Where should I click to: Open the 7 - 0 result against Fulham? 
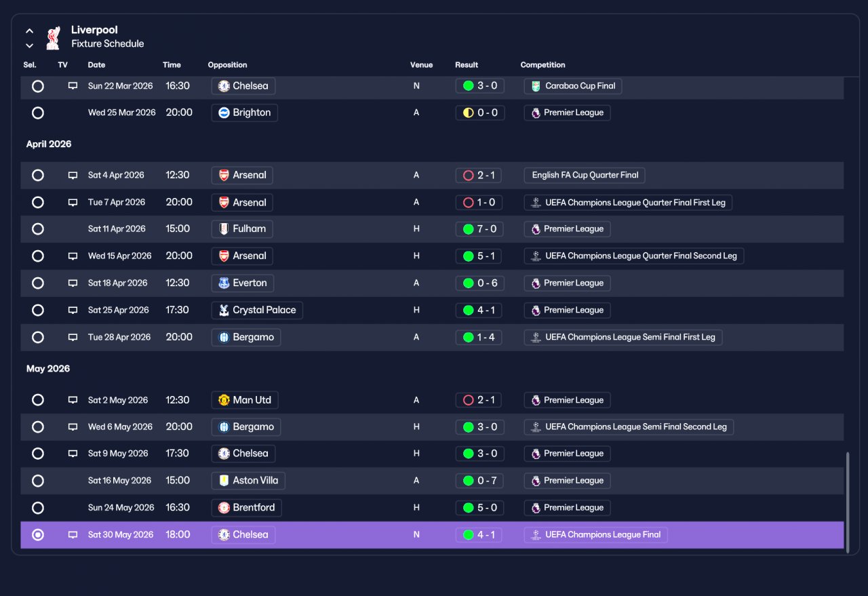tap(479, 229)
